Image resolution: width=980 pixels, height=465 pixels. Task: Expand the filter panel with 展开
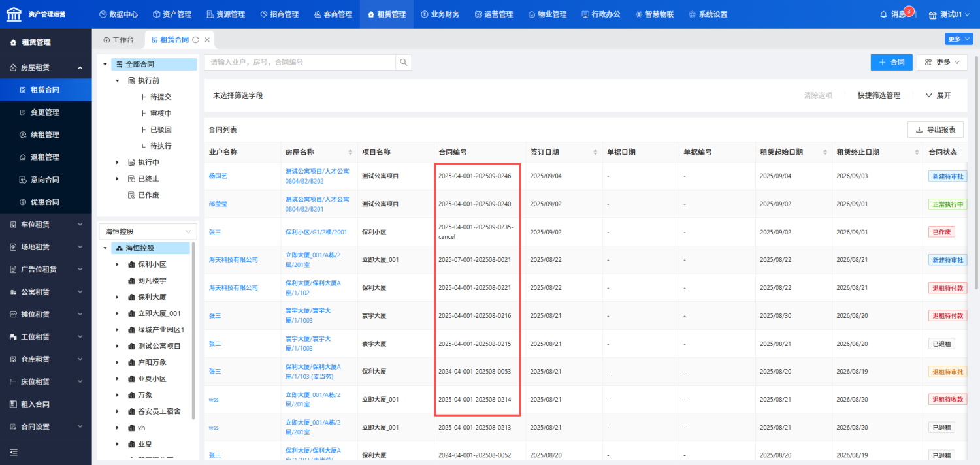[938, 95]
